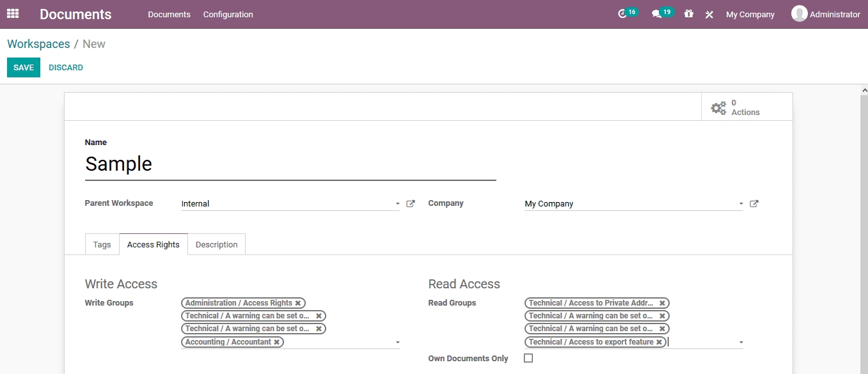Remove Technical / Access to export feature tag
Viewport: 868px width, 374px height.
(659, 342)
